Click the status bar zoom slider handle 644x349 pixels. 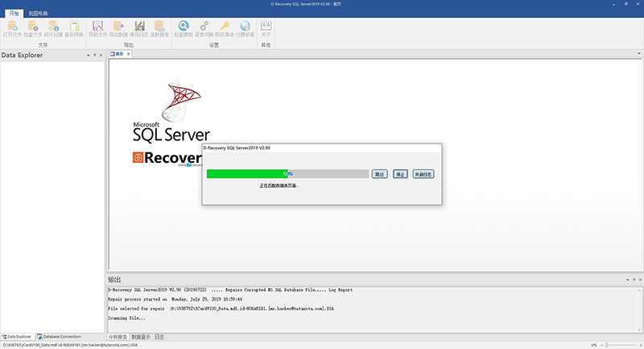[607, 345]
